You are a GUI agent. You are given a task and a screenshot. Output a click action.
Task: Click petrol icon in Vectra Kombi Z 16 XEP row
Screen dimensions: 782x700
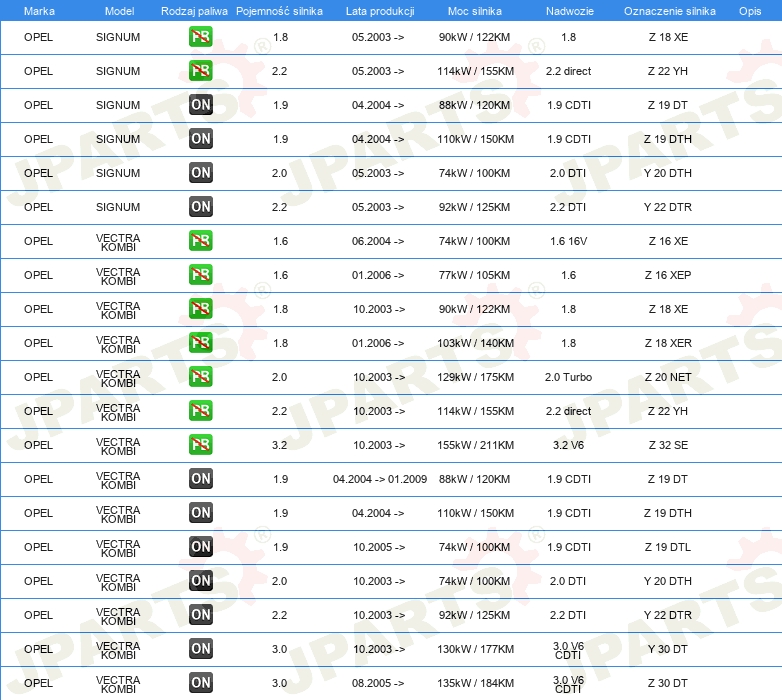click(200, 275)
